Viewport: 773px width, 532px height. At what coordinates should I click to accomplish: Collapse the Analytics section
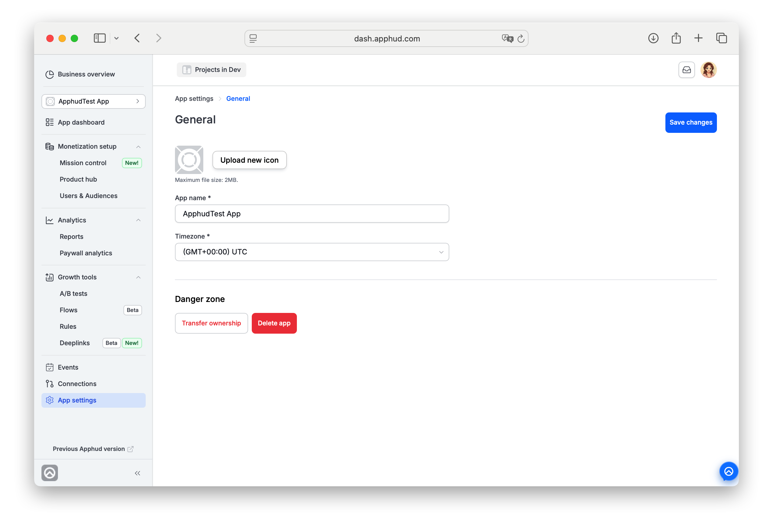(x=138, y=220)
